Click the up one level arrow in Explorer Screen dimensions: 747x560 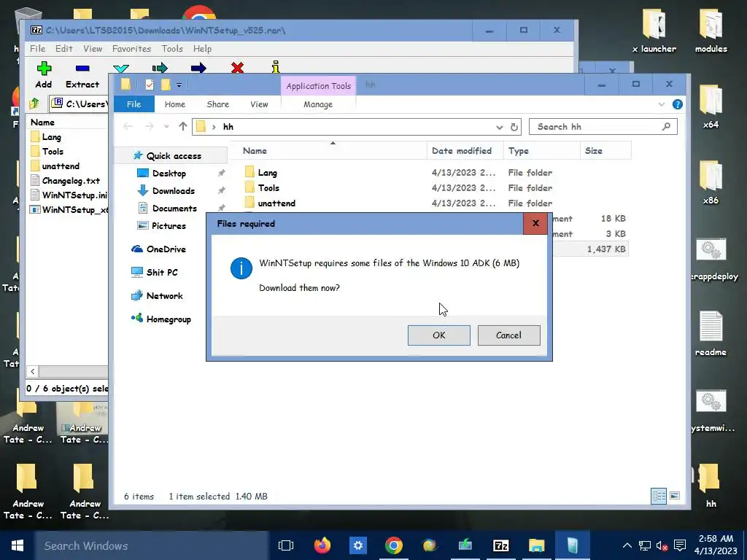coord(183,127)
